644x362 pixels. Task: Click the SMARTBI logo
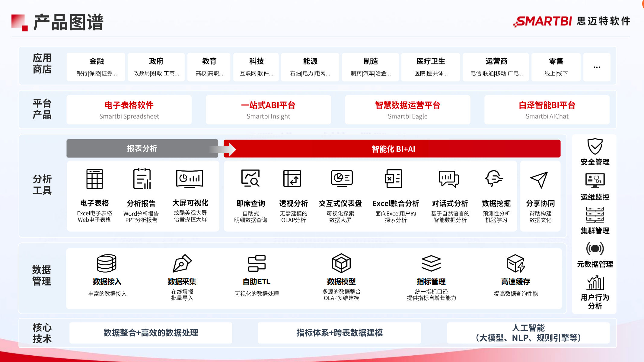tap(542, 21)
